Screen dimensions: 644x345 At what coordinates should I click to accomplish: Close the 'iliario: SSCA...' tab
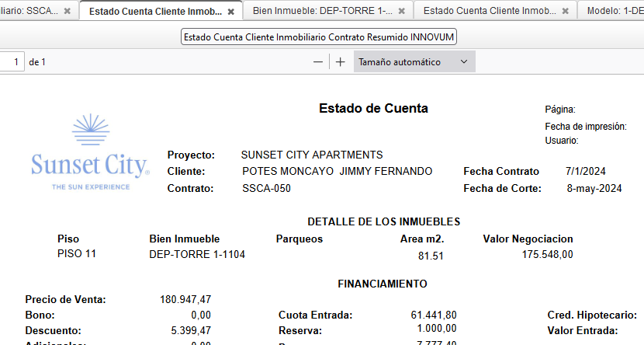pyautogui.click(x=68, y=12)
